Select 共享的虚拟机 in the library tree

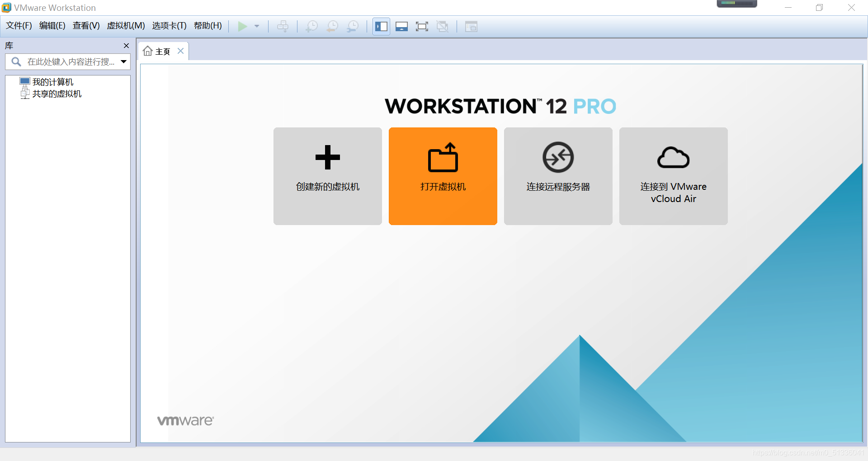point(51,94)
